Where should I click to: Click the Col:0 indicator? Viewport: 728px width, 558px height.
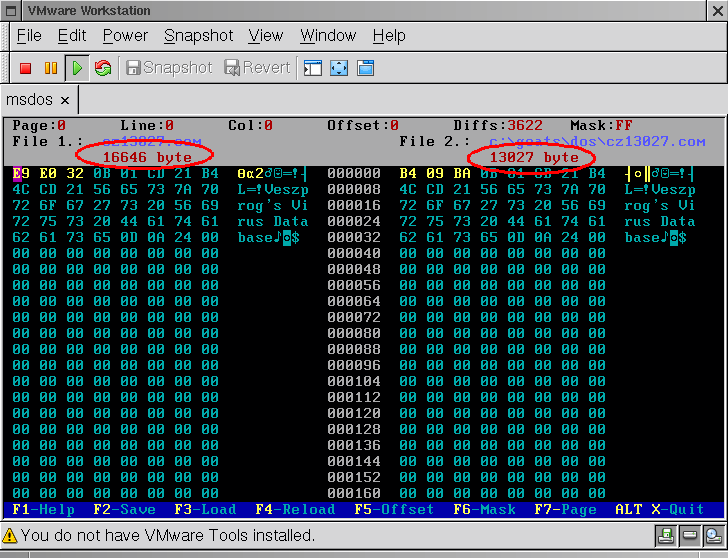coord(250,125)
